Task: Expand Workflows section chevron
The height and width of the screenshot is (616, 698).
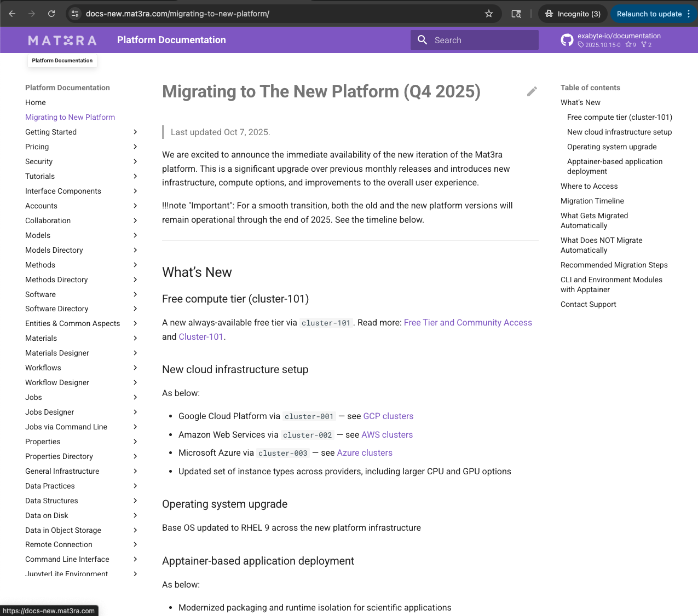Action: click(135, 368)
